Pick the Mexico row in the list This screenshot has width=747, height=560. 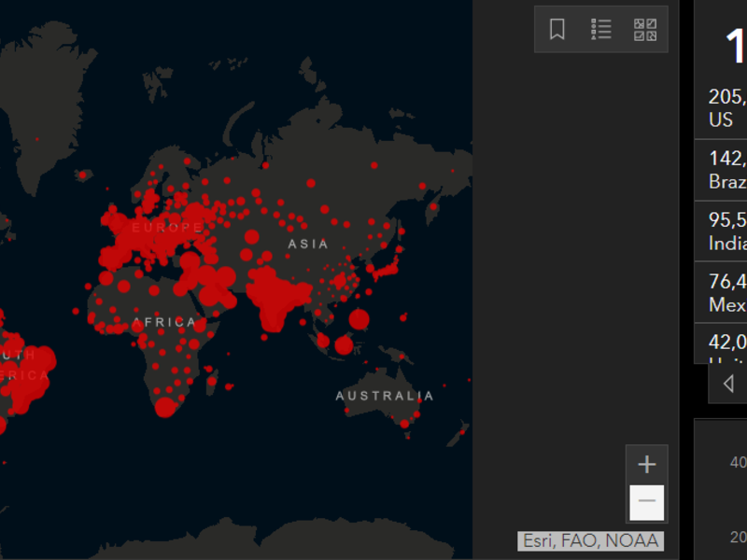pyautogui.click(x=726, y=292)
